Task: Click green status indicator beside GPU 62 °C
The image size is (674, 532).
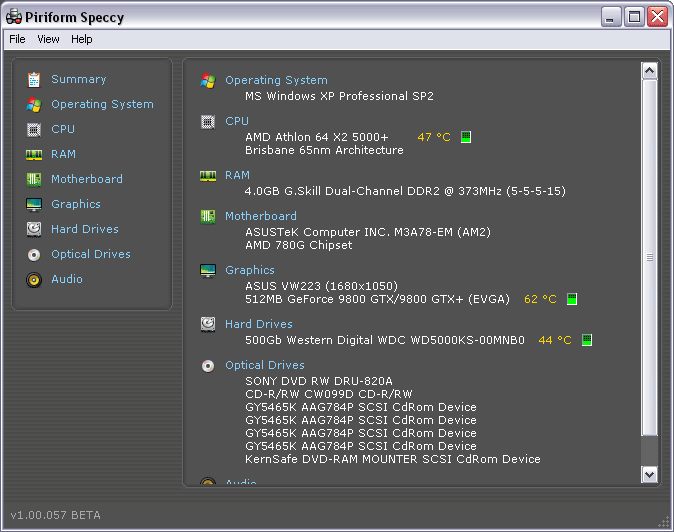Action: (572, 299)
